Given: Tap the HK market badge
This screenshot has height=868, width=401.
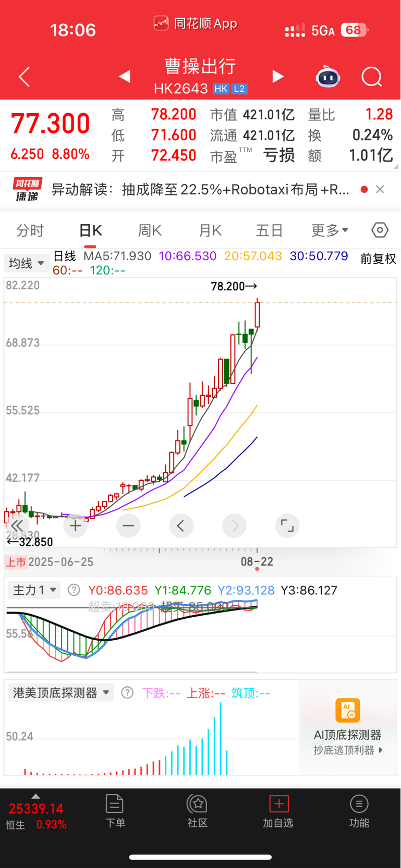Looking at the screenshot, I should (221, 89).
